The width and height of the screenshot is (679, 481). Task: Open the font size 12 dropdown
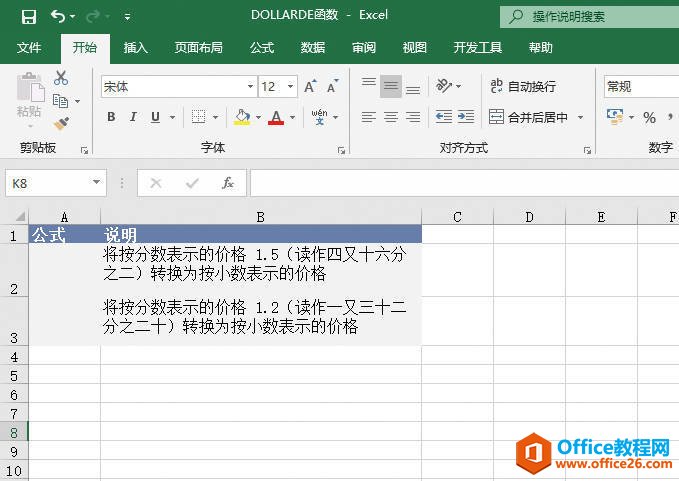(291, 87)
